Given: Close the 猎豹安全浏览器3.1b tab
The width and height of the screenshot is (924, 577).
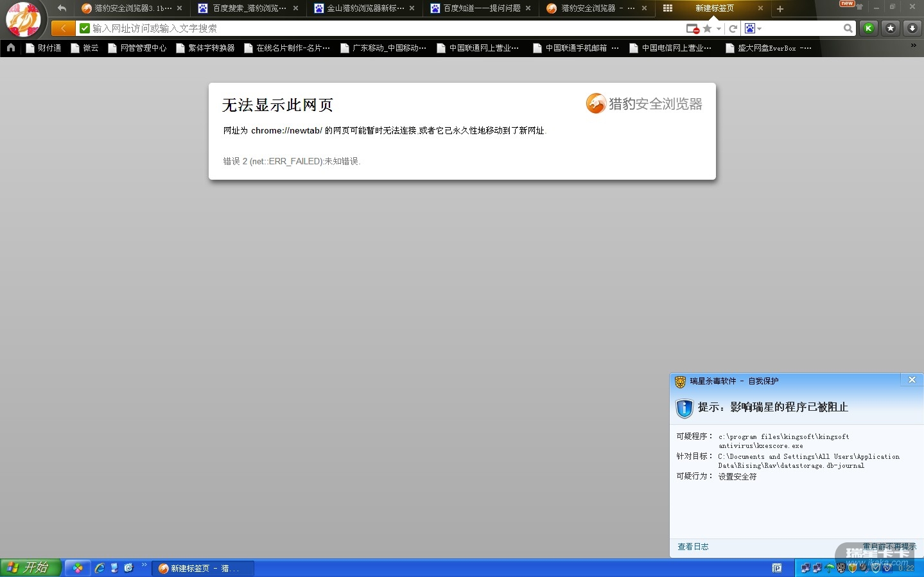Looking at the screenshot, I should click(x=180, y=8).
